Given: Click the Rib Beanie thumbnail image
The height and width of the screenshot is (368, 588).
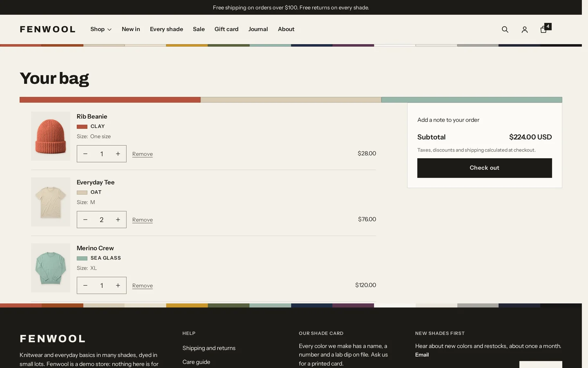Looking at the screenshot, I should pos(51,136).
